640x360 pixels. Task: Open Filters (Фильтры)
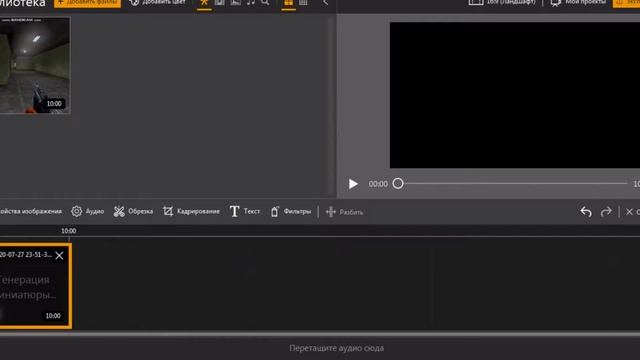[291, 211]
